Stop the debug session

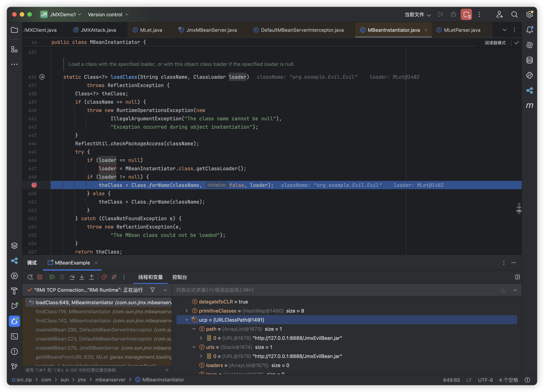(40, 277)
